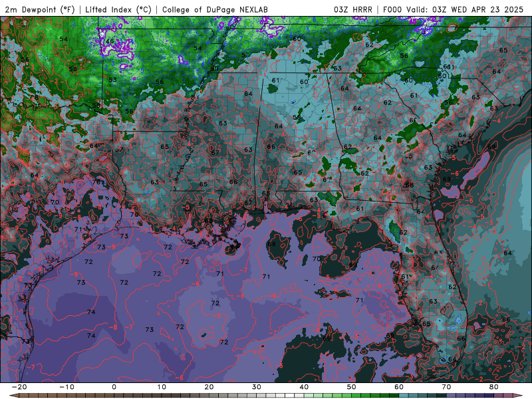Click the '03Z HRRR' model run label
The width and height of the screenshot is (532, 399).
[x=353, y=10]
